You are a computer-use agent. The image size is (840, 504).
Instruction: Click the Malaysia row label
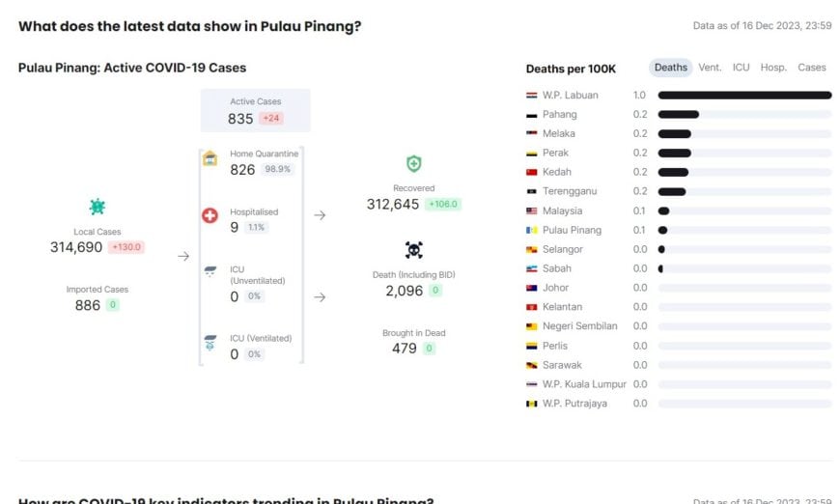click(x=562, y=210)
